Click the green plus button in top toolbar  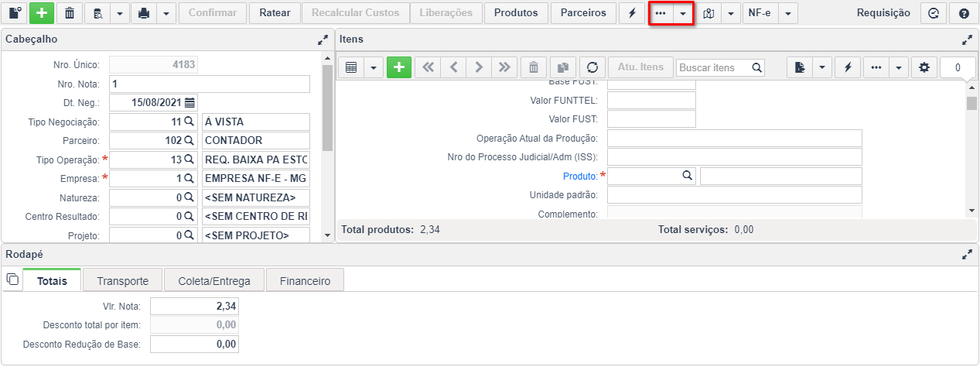[x=42, y=13]
